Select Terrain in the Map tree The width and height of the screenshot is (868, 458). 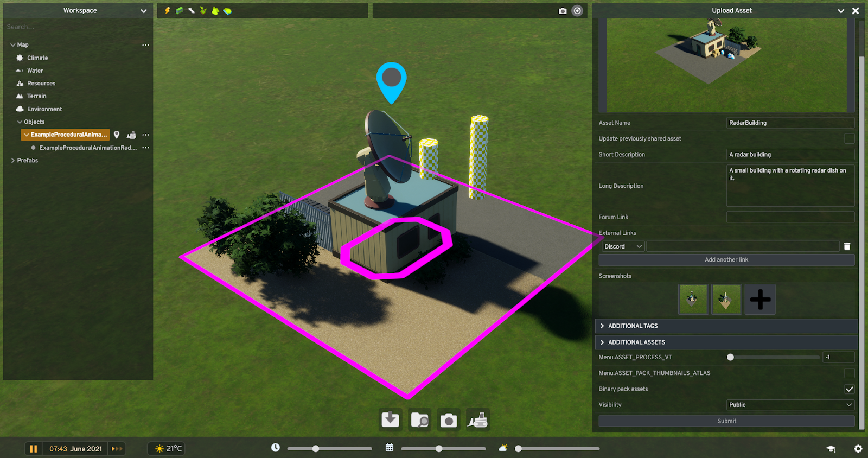click(36, 96)
